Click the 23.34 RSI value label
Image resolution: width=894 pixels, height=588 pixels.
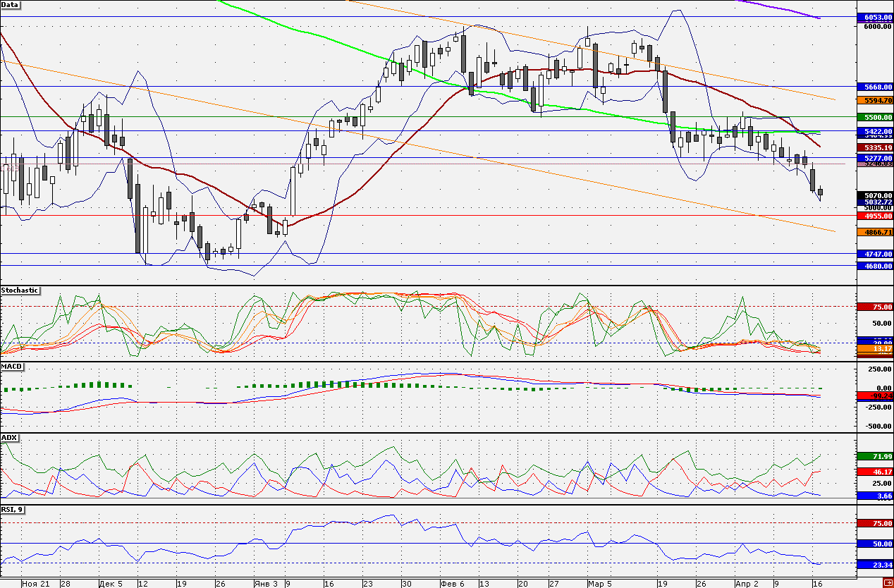[x=874, y=565]
